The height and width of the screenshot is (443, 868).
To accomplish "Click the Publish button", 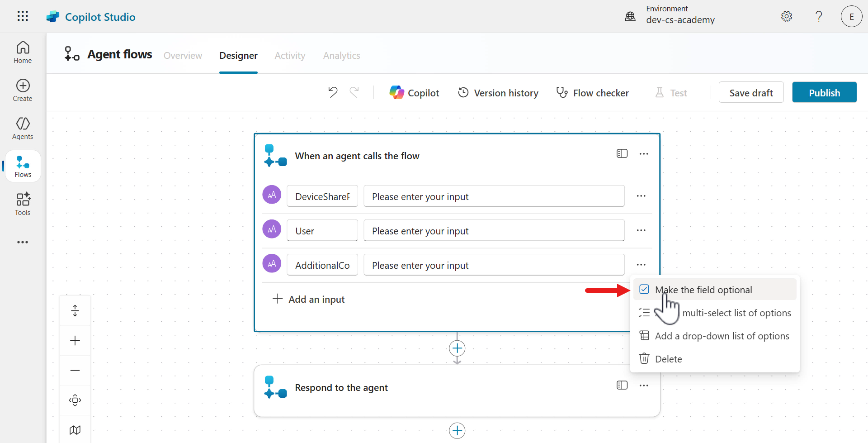I will (824, 92).
